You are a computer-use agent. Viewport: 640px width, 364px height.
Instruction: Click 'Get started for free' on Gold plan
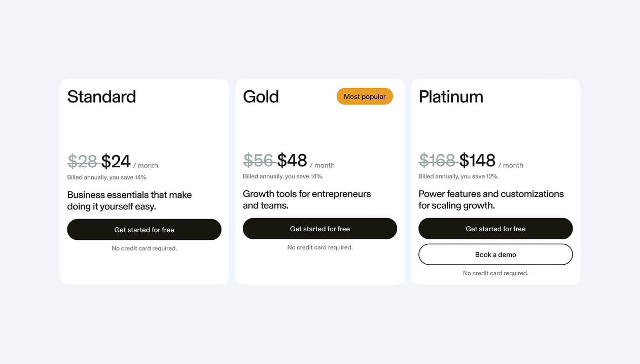(x=319, y=229)
